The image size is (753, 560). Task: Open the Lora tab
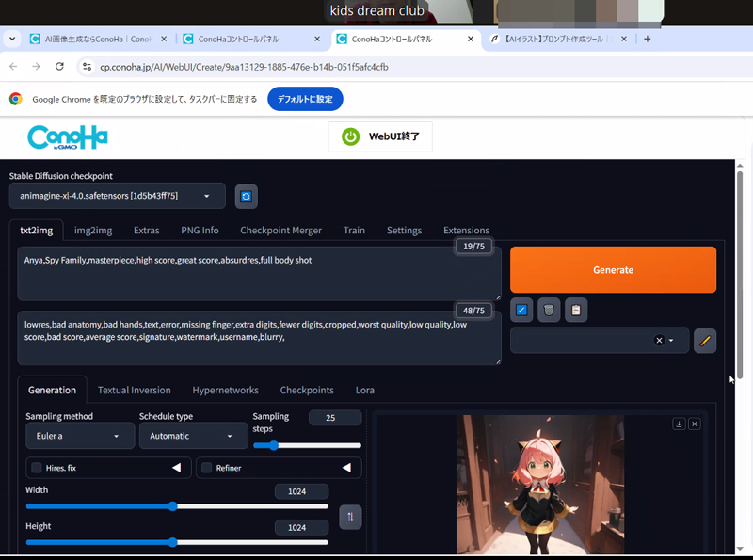point(364,390)
